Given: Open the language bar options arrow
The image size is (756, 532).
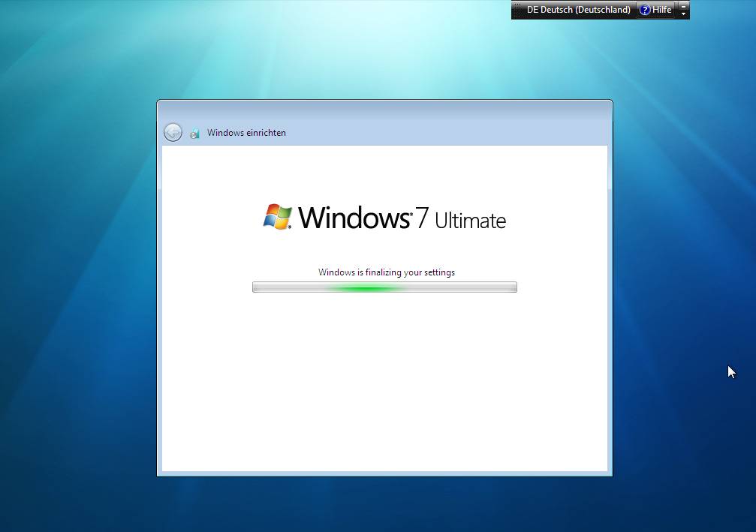Looking at the screenshot, I should (x=683, y=14).
